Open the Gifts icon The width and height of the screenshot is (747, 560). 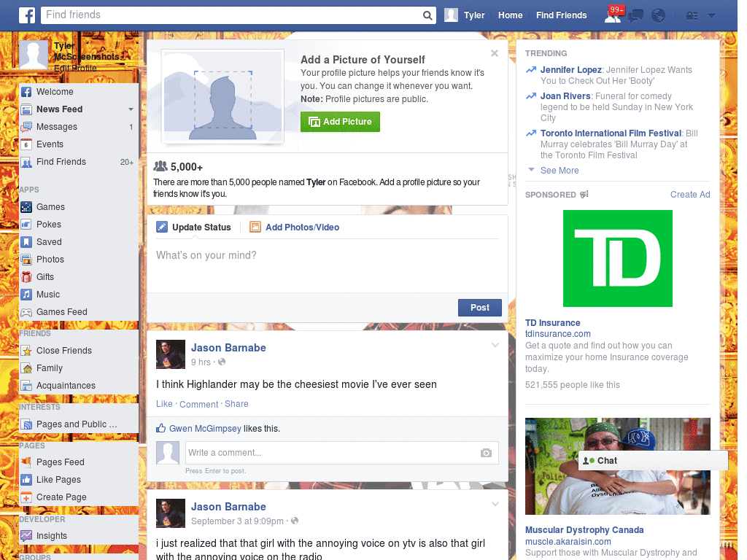(26, 277)
